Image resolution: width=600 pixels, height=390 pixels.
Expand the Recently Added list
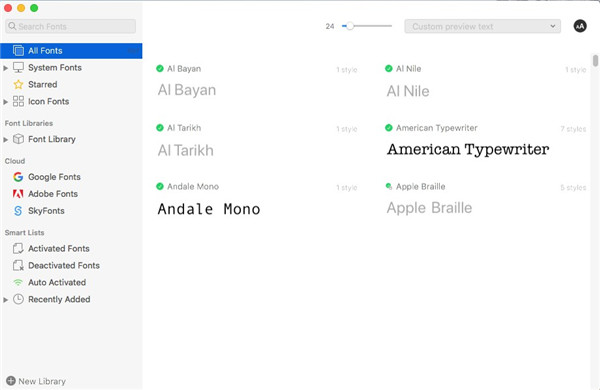[x=5, y=300]
